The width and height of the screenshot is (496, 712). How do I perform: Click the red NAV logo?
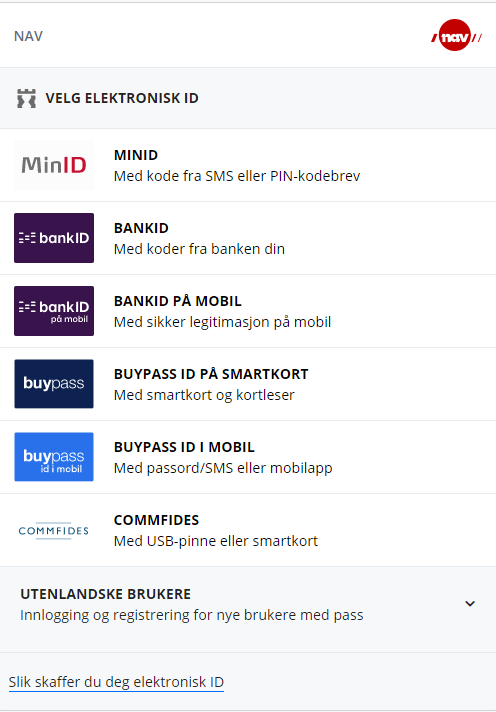coord(456,35)
